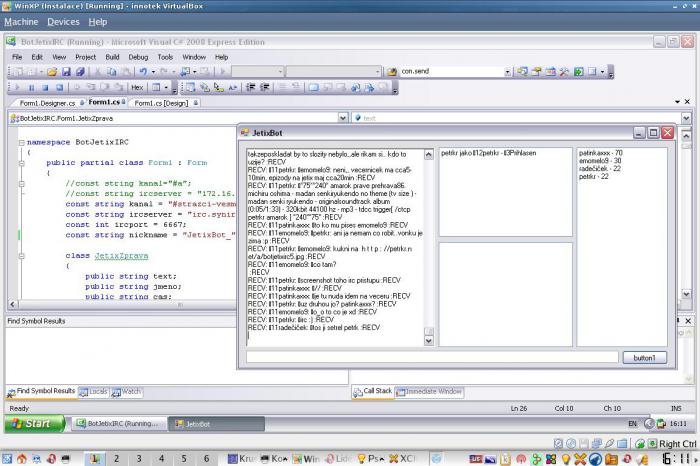Undo the last edit
The height and width of the screenshot is (466, 700).
143,71
